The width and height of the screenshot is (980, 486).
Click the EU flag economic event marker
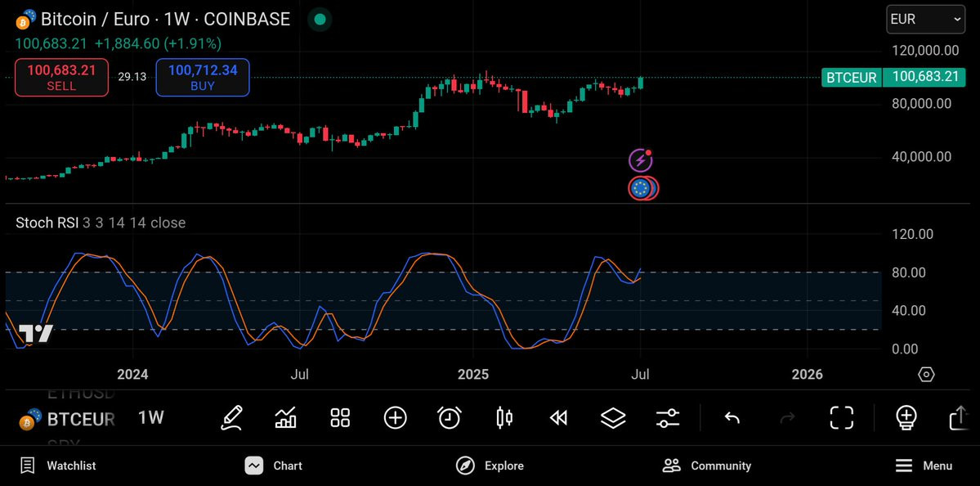(x=642, y=188)
